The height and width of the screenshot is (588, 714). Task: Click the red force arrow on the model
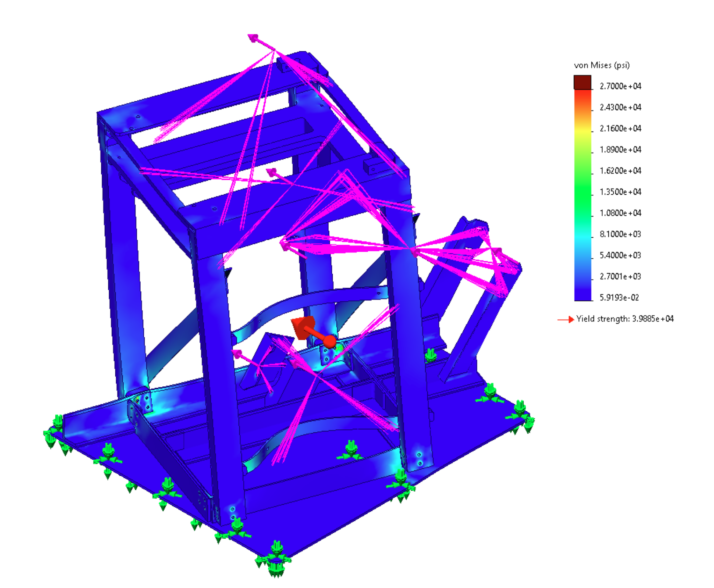click(x=304, y=328)
